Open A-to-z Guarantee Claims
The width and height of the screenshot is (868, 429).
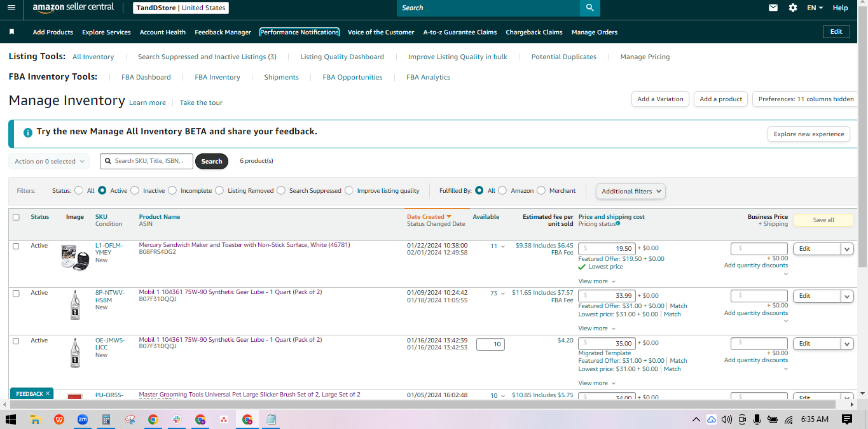(460, 32)
